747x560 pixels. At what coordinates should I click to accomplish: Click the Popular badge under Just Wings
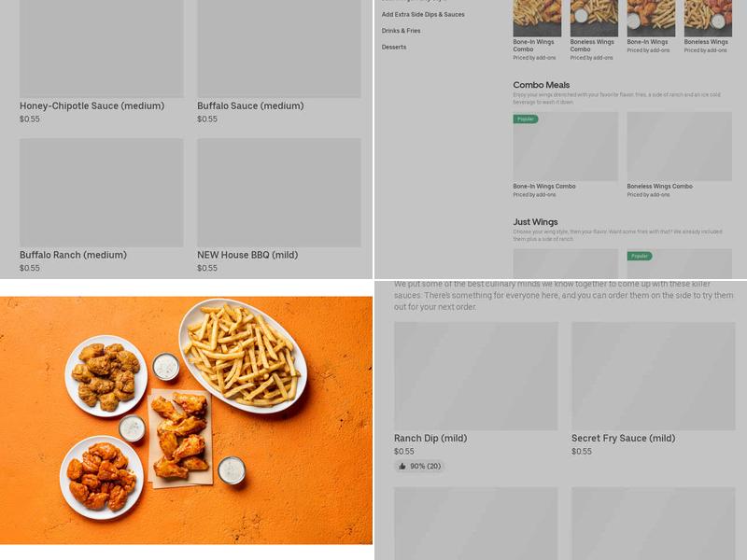640,256
